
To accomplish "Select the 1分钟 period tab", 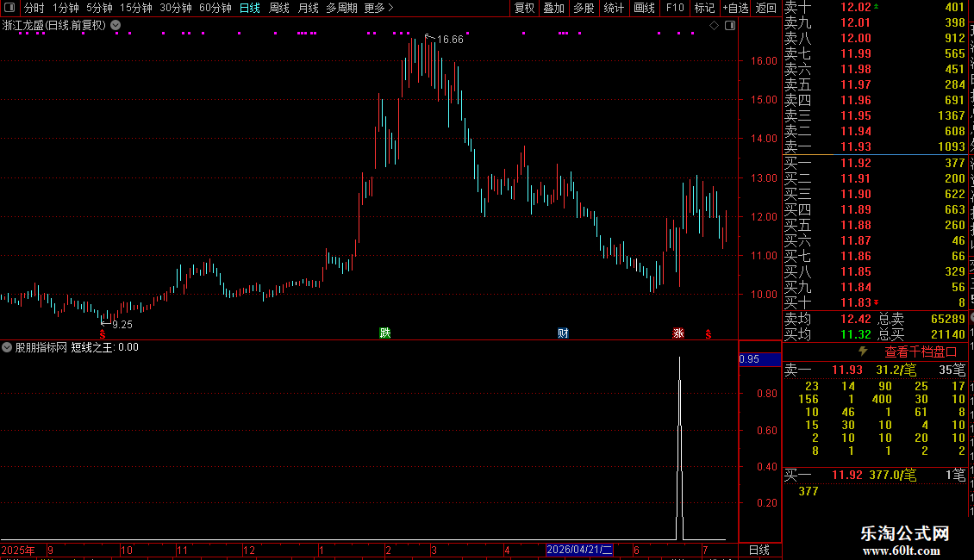I will 66,8.
